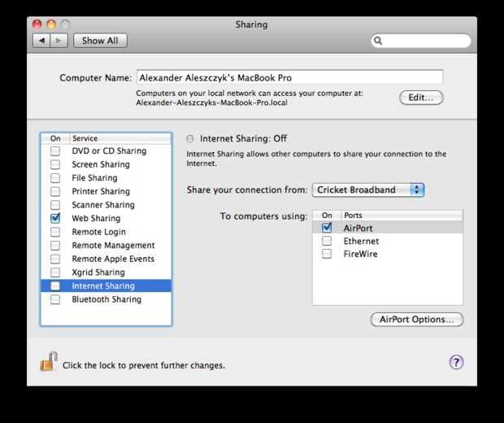Select Bluetooth Sharing service row
This screenshot has width=504, height=423.
pos(106,299)
